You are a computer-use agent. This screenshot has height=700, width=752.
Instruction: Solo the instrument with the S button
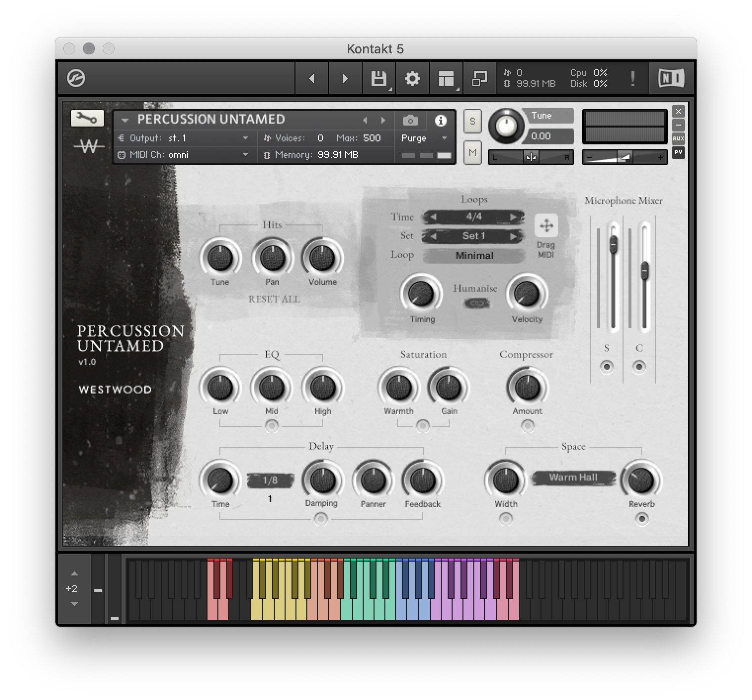point(472,121)
